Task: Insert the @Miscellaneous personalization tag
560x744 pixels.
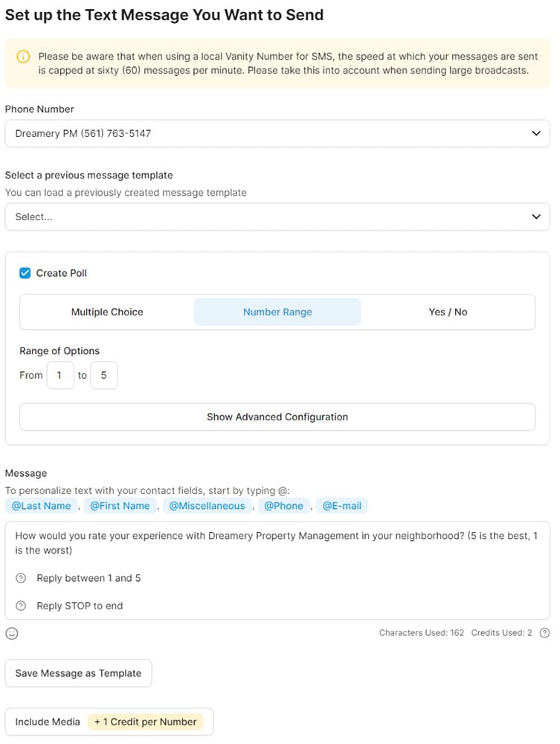Action: point(207,506)
